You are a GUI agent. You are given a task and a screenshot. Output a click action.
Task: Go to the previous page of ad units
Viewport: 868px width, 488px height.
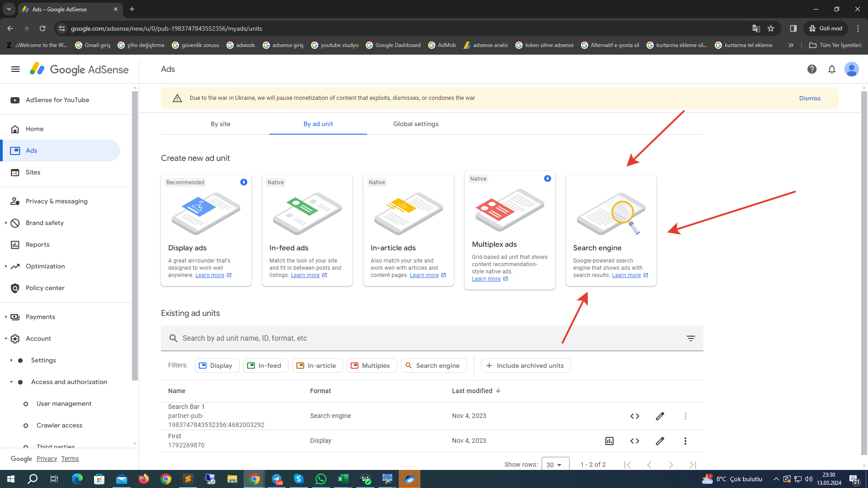click(x=649, y=465)
